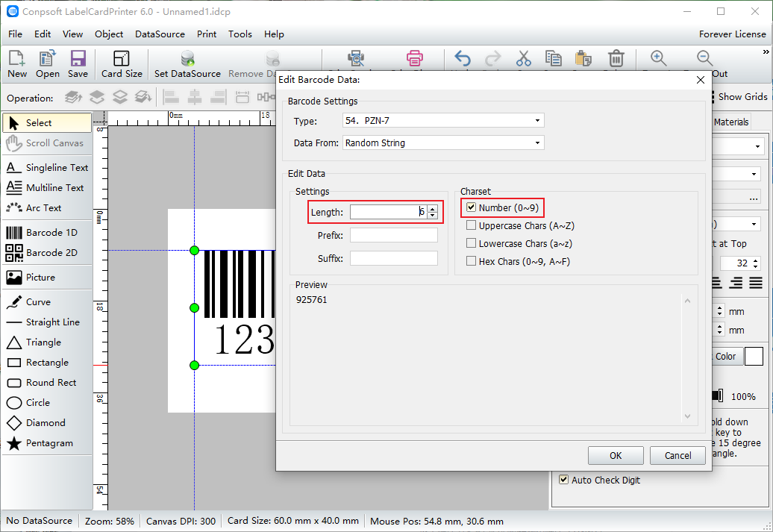
Task: Click the Zoom Out magnifier icon
Action: (705, 58)
